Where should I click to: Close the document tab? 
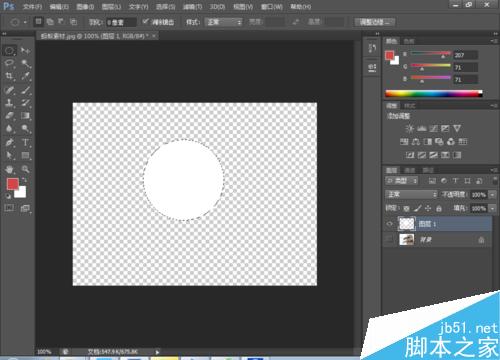tap(154, 36)
